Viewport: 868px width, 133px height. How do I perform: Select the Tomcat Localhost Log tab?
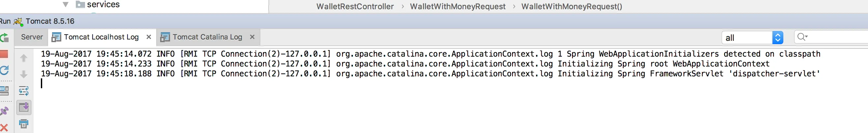pyautogui.click(x=101, y=37)
